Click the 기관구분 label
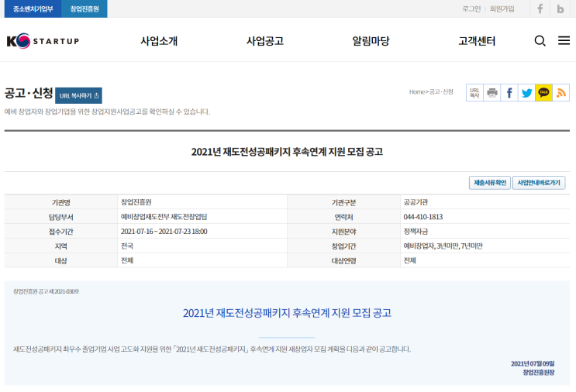This screenshot has height=392, width=576. coord(343,203)
